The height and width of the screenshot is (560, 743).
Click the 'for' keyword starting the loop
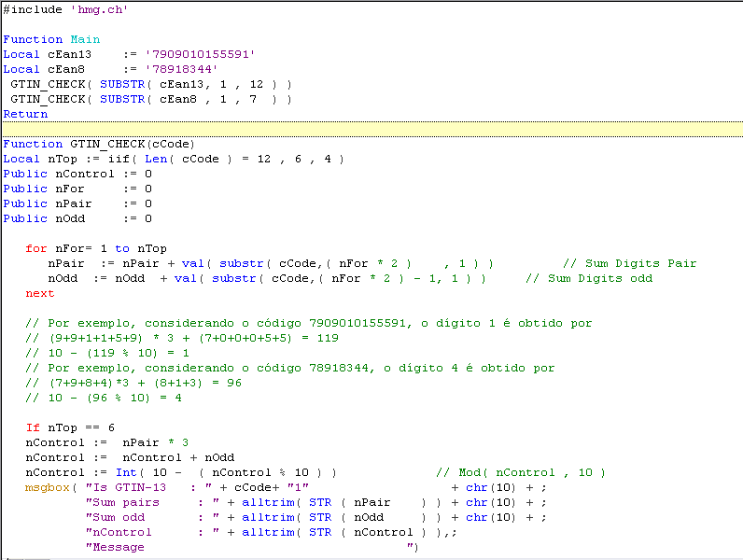(x=36, y=248)
